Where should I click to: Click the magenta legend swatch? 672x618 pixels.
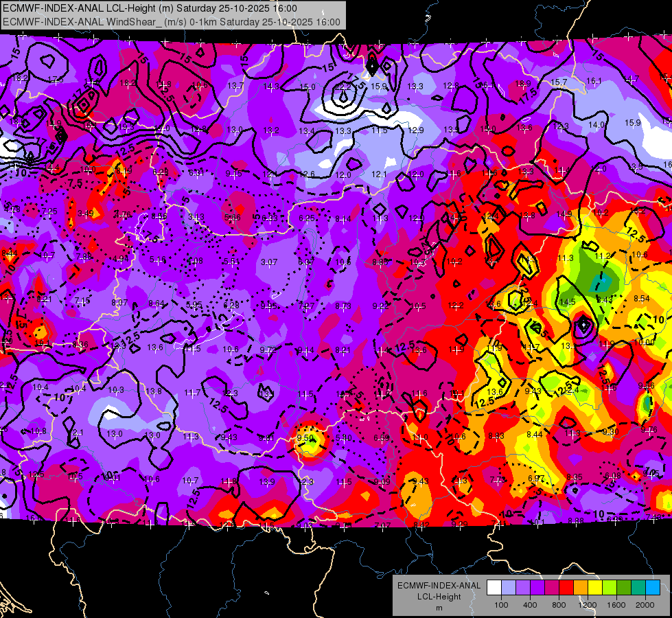pyautogui.click(x=552, y=588)
